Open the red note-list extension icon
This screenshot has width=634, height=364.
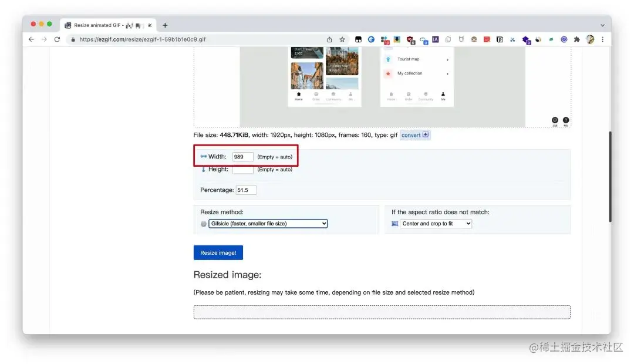pyautogui.click(x=487, y=39)
